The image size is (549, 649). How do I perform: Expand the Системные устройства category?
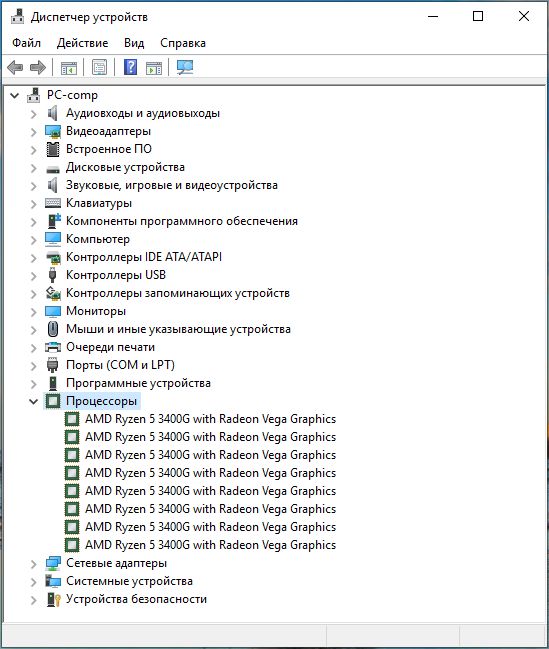(x=34, y=582)
